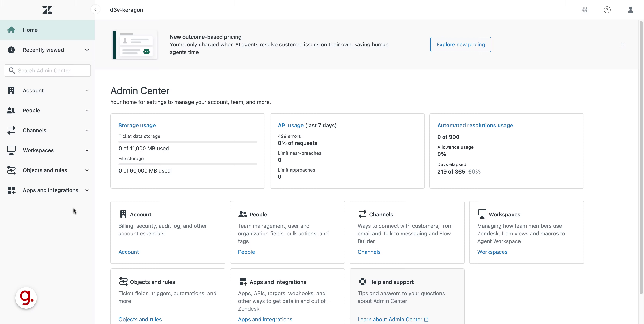
Task: Click the Ticket data storage progress bar
Action: click(188, 142)
